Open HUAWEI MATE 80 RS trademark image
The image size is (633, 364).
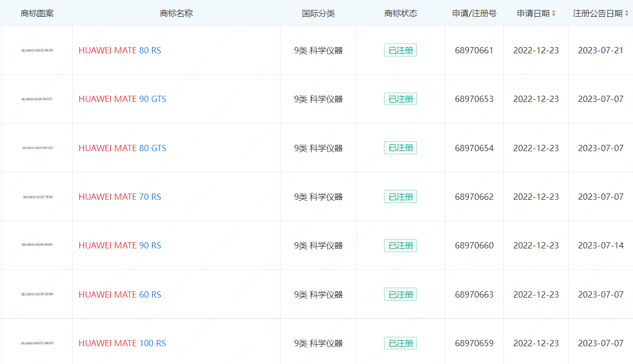[x=37, y=51]
